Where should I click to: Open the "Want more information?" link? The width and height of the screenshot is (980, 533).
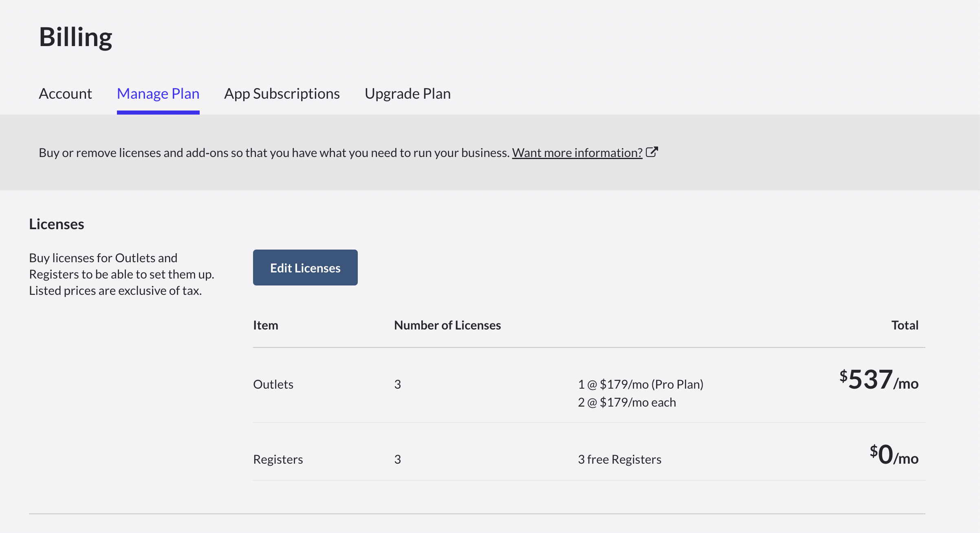pos(577,153)
